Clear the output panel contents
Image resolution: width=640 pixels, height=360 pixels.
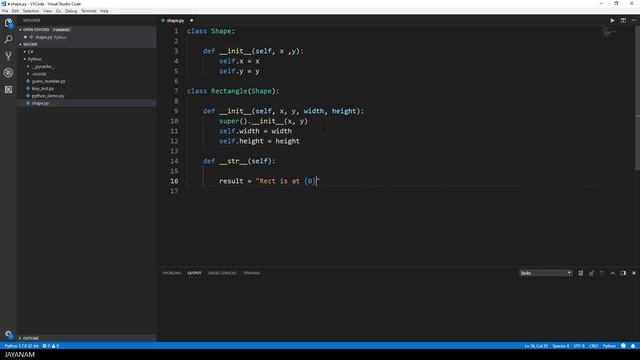tap(580, 273)
